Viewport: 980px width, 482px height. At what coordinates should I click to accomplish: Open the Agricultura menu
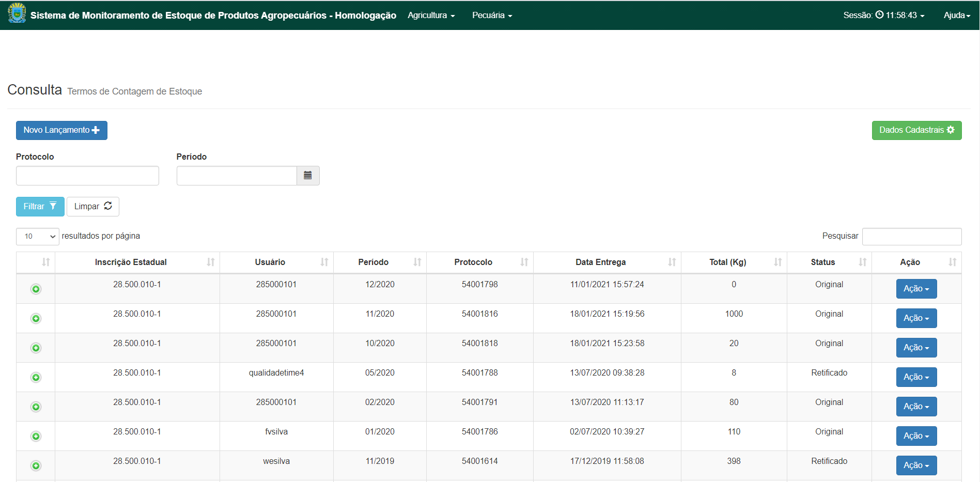(x=431, y=15)
